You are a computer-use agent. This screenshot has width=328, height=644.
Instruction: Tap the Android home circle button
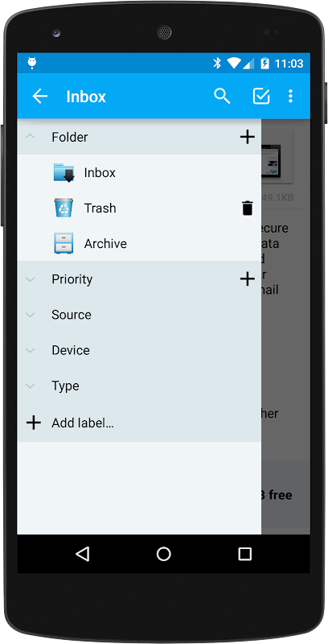point(163,554)
